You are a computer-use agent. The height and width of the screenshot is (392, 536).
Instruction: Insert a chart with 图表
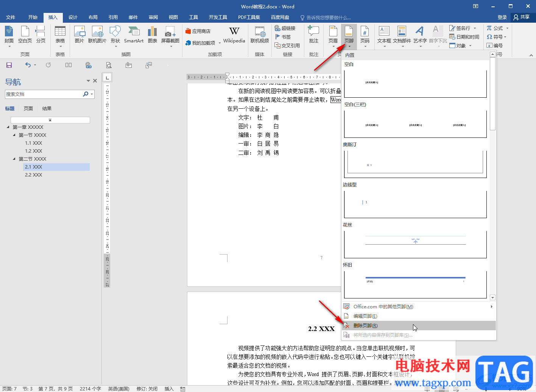pyautogui.click(x=153, y=35)
